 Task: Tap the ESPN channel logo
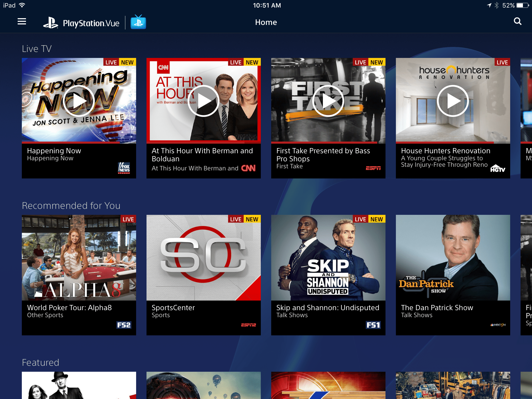(x=373, y=168)
